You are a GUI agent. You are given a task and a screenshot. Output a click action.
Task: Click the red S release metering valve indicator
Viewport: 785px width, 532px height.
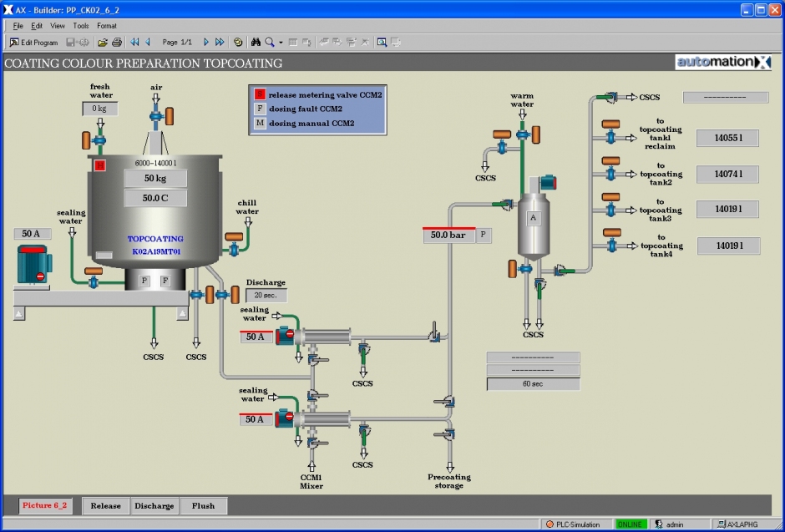click(x=260, y=94)
